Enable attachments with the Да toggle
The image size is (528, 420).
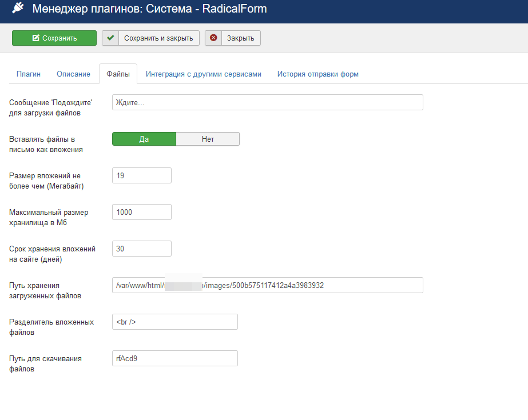[x=144, y=139]
